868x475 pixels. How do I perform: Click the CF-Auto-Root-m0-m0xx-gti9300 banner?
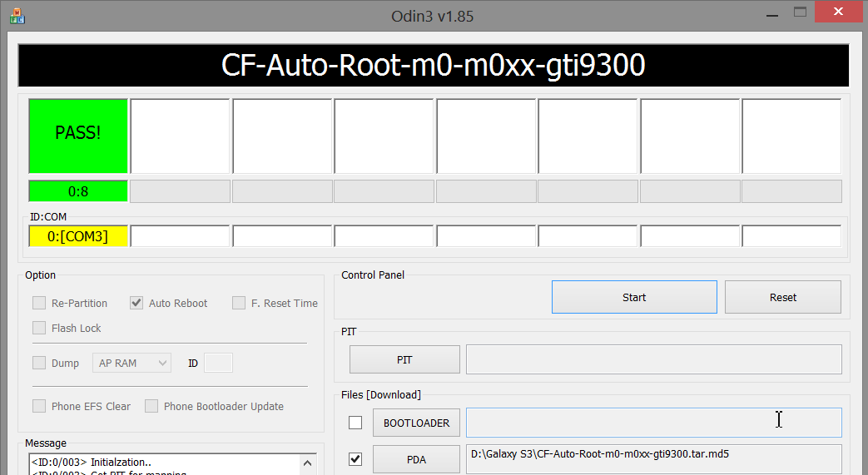coord(434,66)
